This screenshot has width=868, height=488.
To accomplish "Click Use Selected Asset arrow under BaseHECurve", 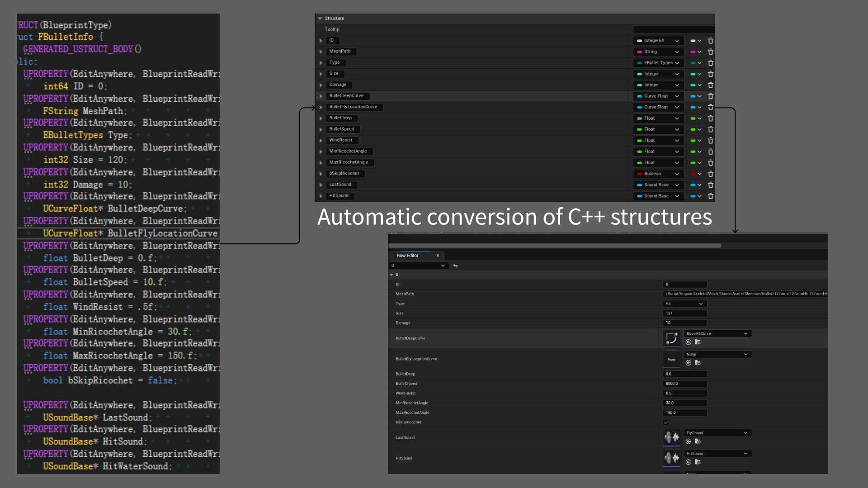I will point(688,342).
